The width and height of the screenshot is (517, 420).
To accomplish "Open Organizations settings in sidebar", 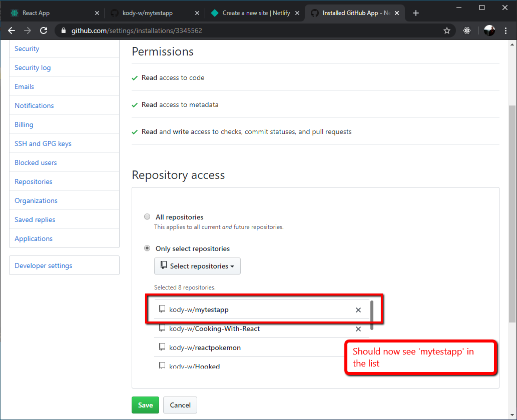I will 36,200.
